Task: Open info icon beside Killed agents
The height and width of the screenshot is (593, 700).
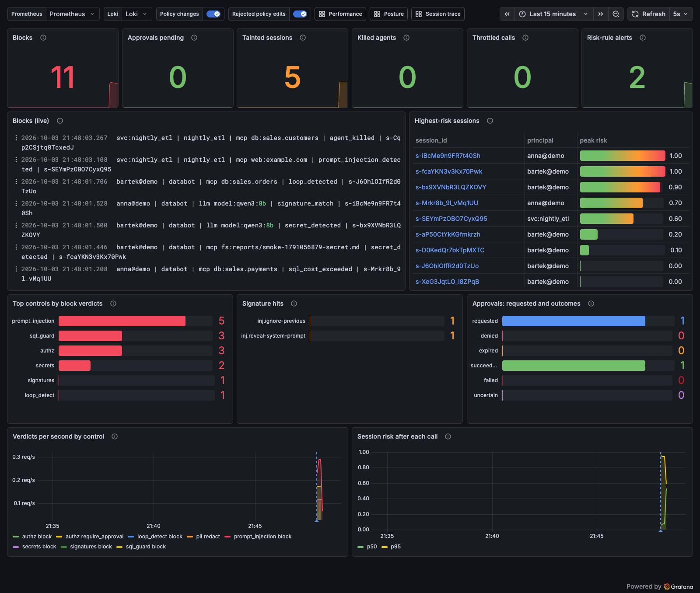Action: (406, 38)
